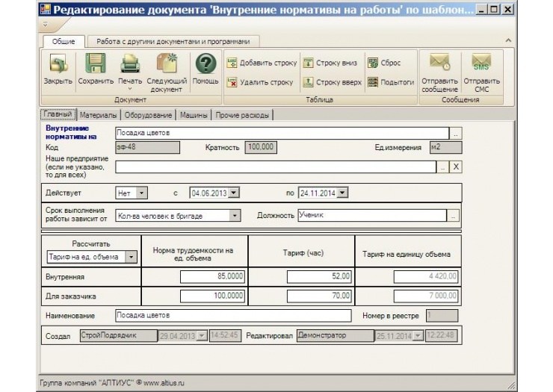
Task: Move row down with Строку вниз
Action: click(330, 63)
